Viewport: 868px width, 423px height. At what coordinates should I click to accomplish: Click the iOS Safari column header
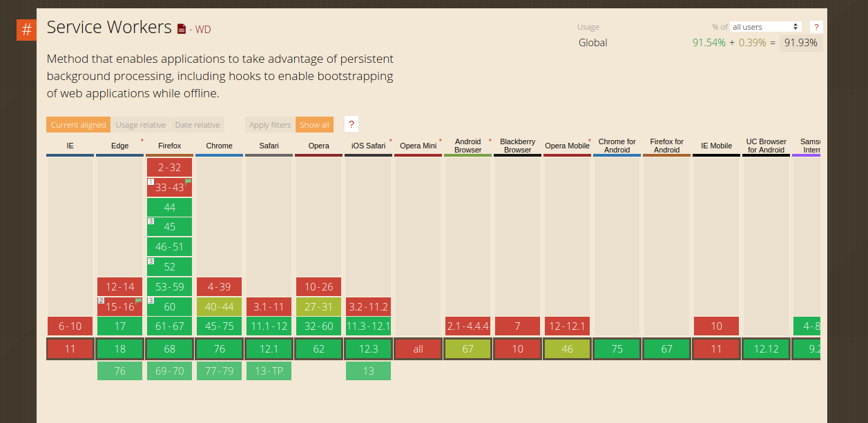click(x=368, y=146)
